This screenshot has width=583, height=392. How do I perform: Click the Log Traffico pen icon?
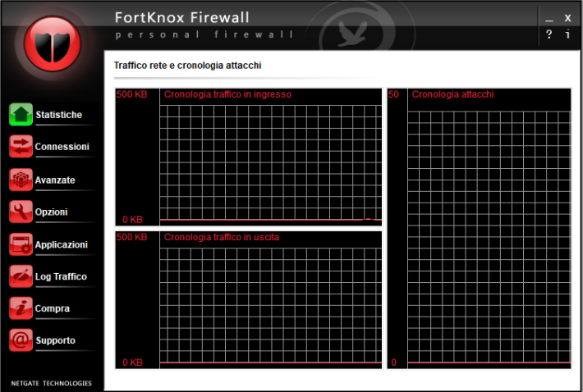[x=21, y=276]
